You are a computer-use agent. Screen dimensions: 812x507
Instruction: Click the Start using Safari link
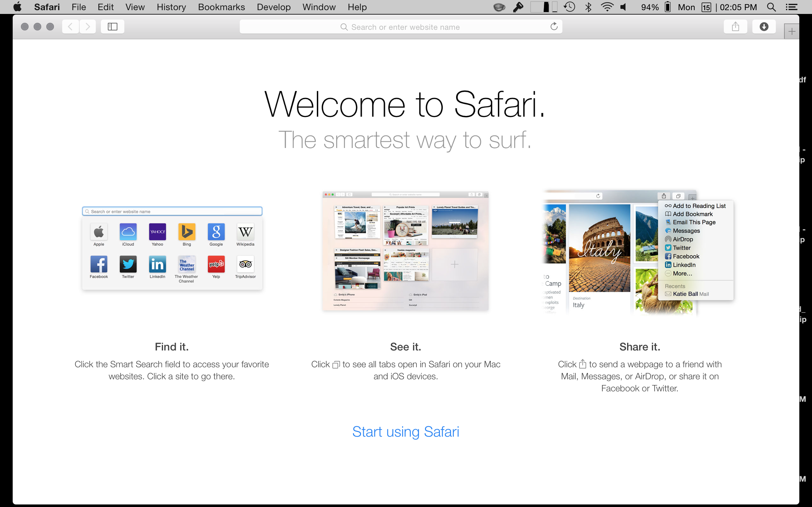pos(405,432)
